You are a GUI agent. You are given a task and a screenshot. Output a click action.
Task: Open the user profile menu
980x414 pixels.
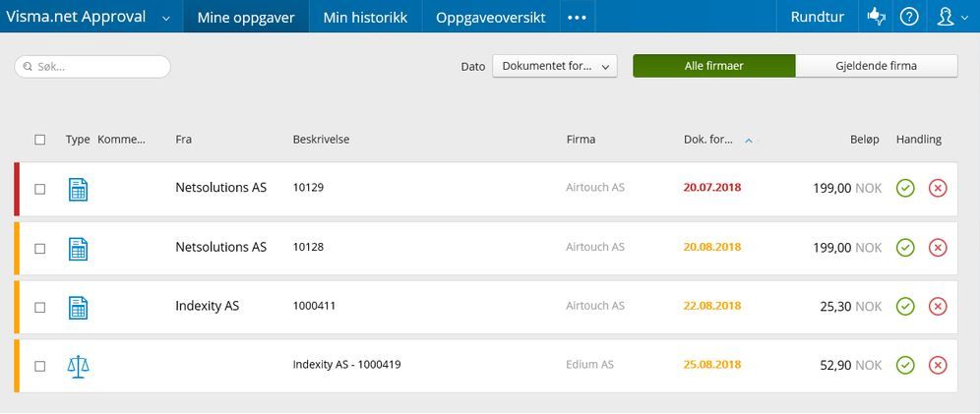coord(951,17)
